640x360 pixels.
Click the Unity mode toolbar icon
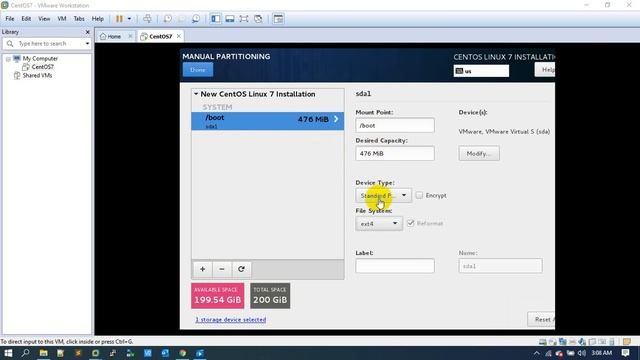[x=258, y=19]
